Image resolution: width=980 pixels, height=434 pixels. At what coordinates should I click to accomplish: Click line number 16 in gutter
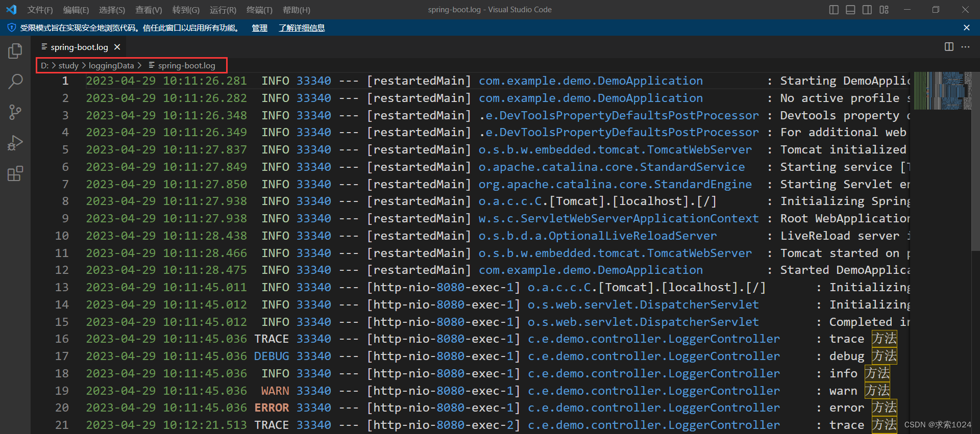tap(62, 339)
